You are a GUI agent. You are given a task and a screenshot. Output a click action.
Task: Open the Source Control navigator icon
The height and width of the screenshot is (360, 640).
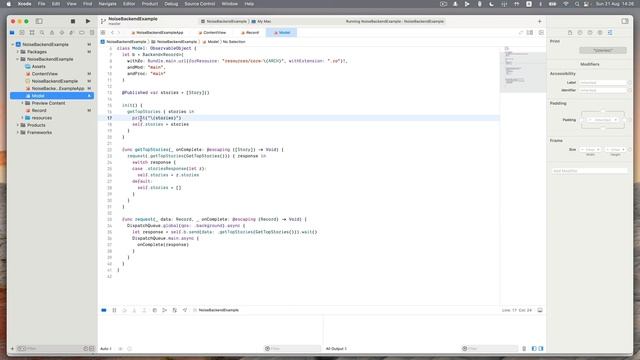(22, 33)
